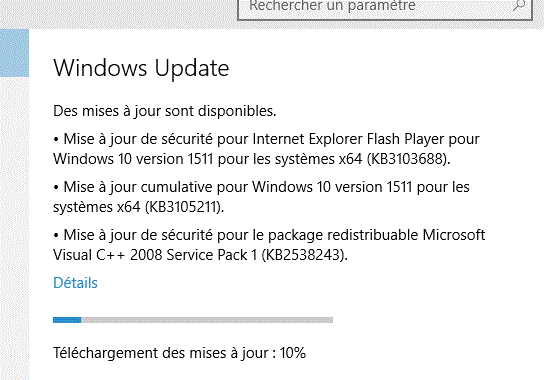Select the highlighted blue sidebar item

point(14,53)
